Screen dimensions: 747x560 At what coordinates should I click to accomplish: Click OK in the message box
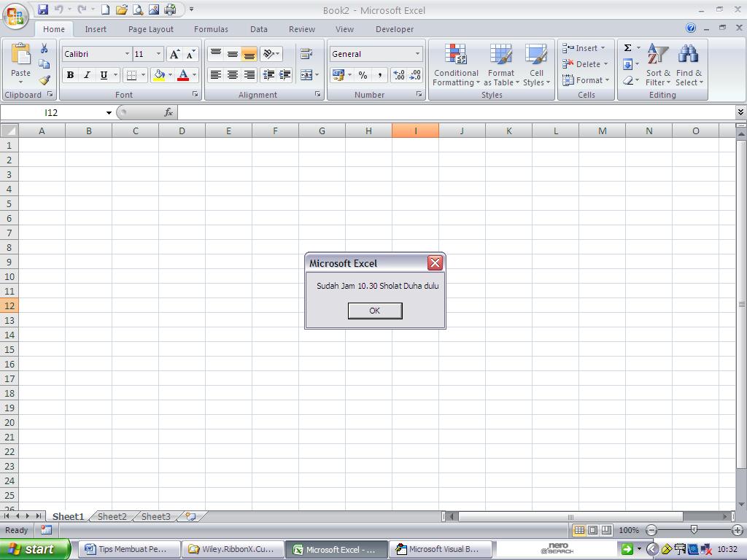(375, 311)
